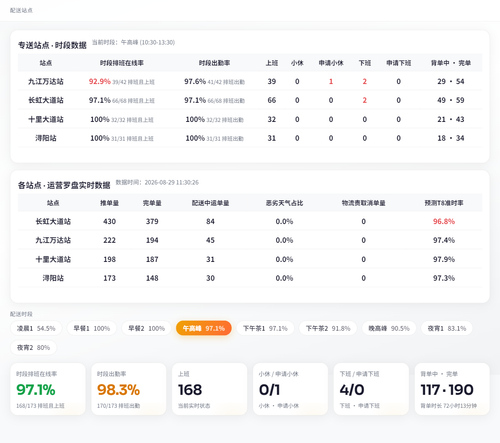
Task: Click 长虹大道站 in the 运营罗盘 table
Action: click(x=53, y=221)
